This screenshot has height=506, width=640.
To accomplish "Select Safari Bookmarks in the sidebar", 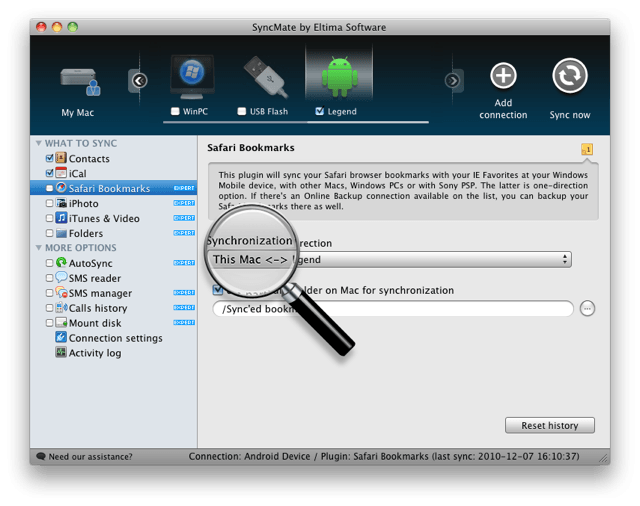I will click(109, 188).
